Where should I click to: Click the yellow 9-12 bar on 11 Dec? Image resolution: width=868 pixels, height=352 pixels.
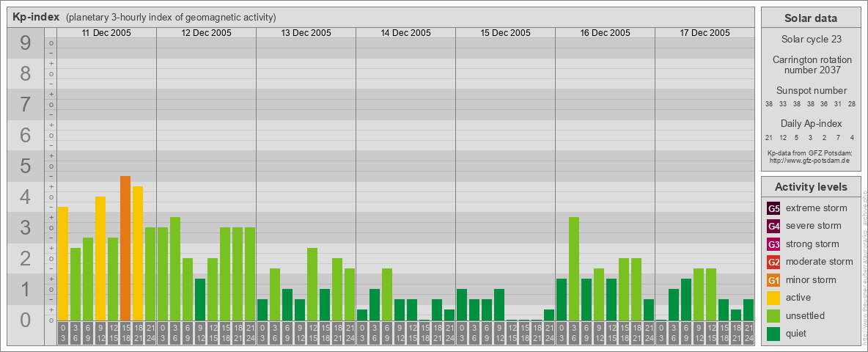(x=100, y=259)
